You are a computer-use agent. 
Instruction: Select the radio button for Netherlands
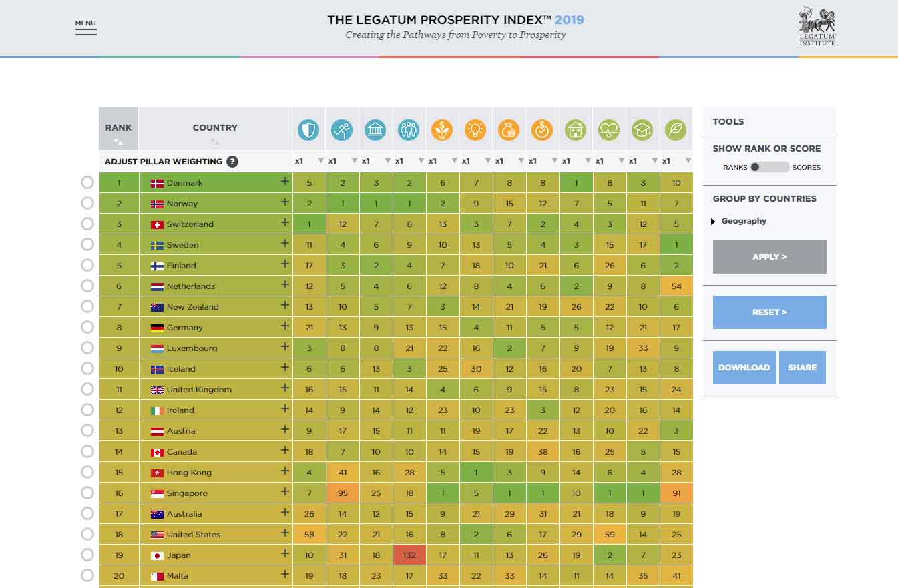87,286
